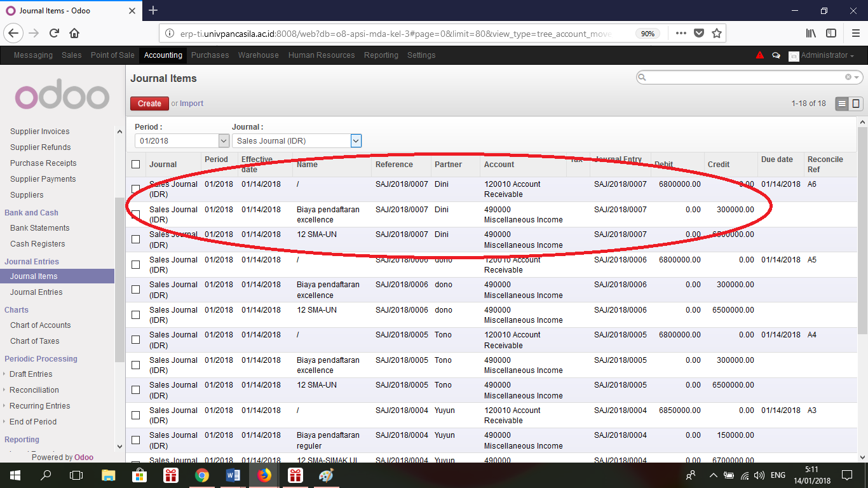Check Tono Biaya pendaftaran excellence row
Screen dimensions: 868x488
(x=136, y=365)
